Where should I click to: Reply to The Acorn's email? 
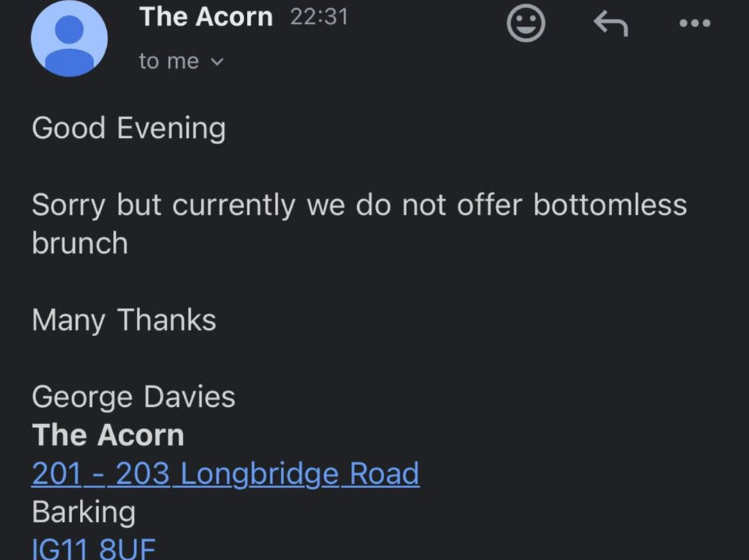pyautogui.click(x=610, y=24)
